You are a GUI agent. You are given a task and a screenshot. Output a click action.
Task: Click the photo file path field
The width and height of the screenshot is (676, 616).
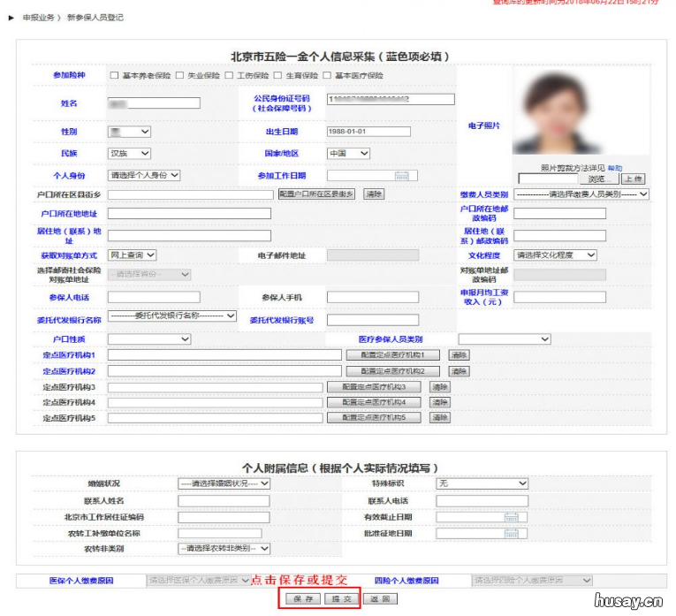[548, 179]
